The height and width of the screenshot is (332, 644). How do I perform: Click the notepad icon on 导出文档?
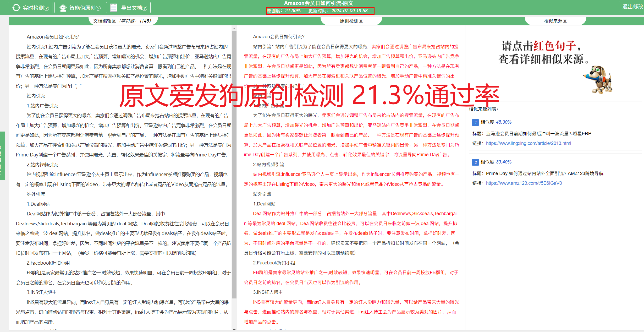click(x=114, y=8)
